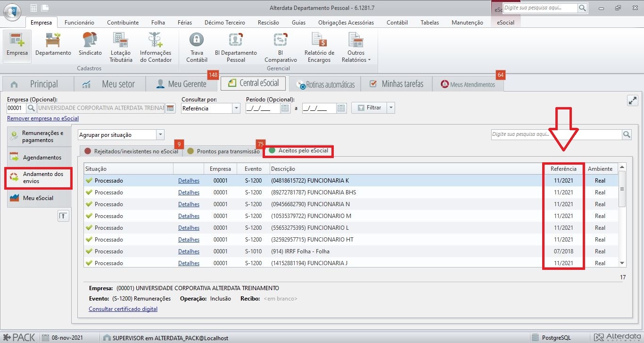
Task: Open Andamento dos envios section
Action: click(x=39, y=178)
